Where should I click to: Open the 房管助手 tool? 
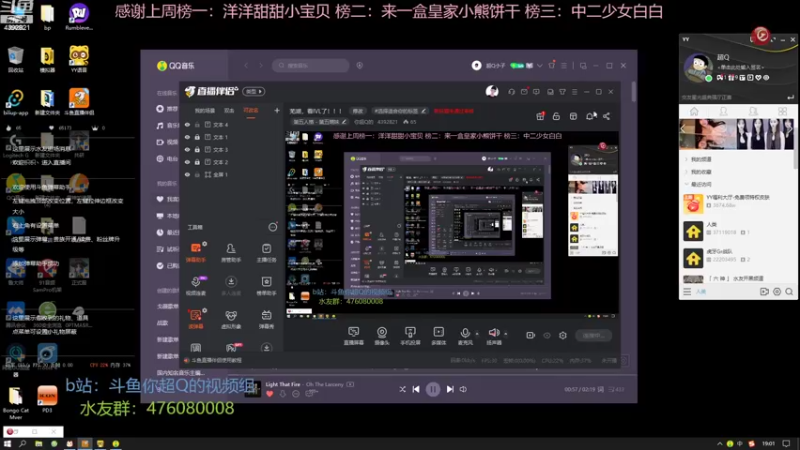tap(231, 252)
